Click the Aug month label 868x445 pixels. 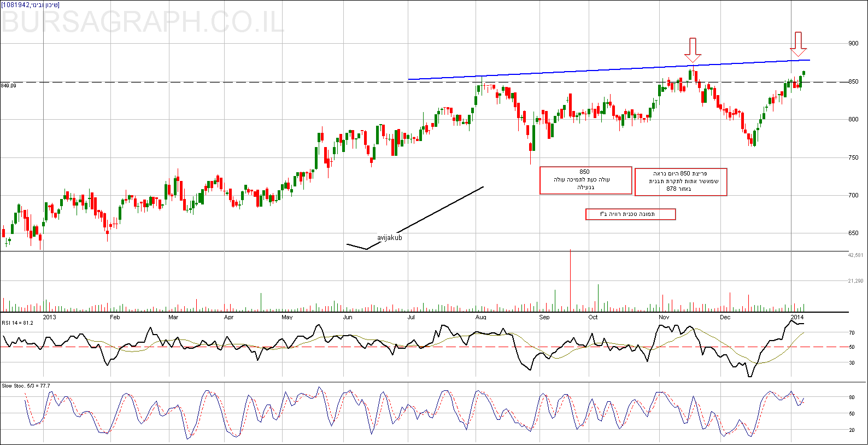coord(481,317)
